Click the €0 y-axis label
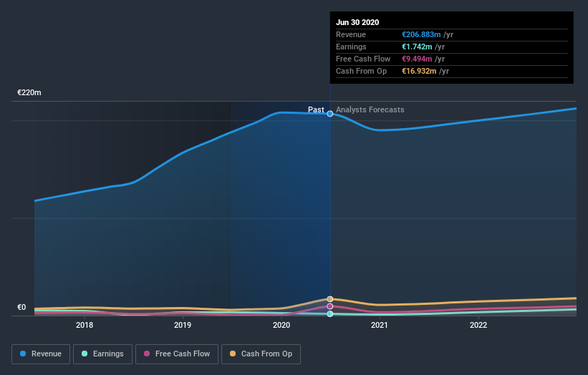The width and height of the screenshot is (588, 375). coord(21,307)
